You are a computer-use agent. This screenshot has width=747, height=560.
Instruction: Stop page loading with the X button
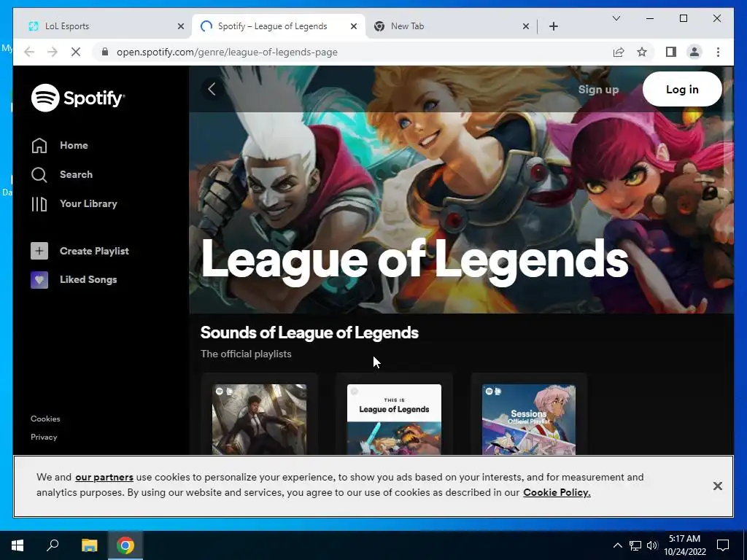76,52
